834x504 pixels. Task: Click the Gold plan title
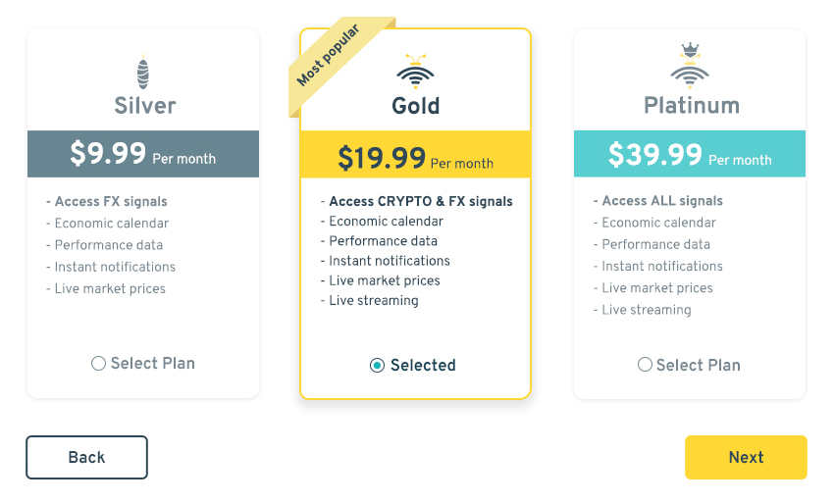click(x=415, y=106)
